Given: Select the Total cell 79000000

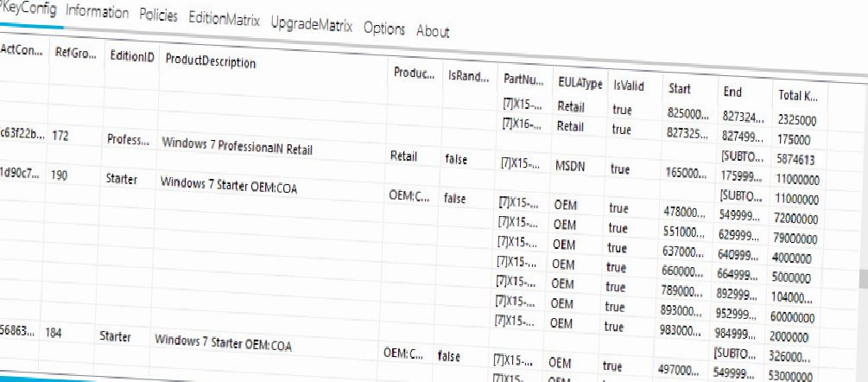Looking at the screenshot, I should pos(795,239).
